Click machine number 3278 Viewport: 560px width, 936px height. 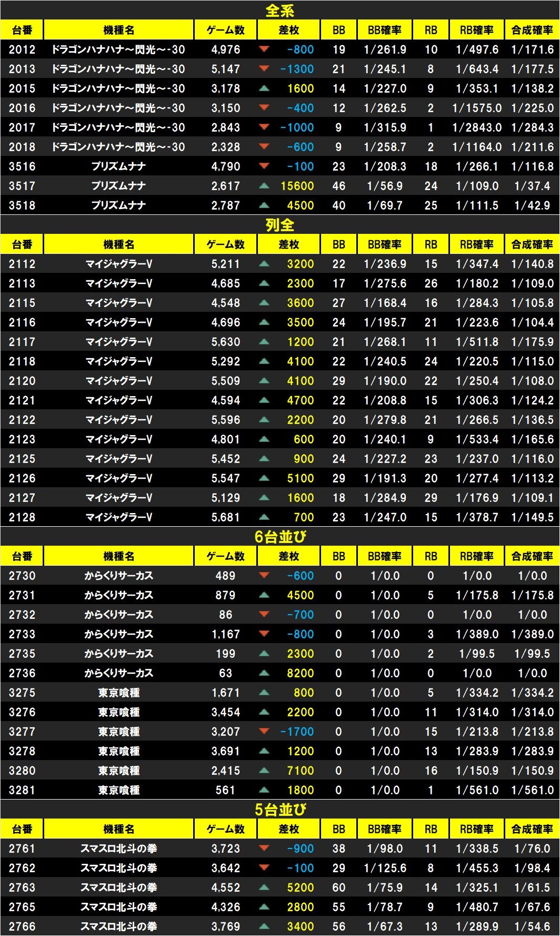click(22, 751)
